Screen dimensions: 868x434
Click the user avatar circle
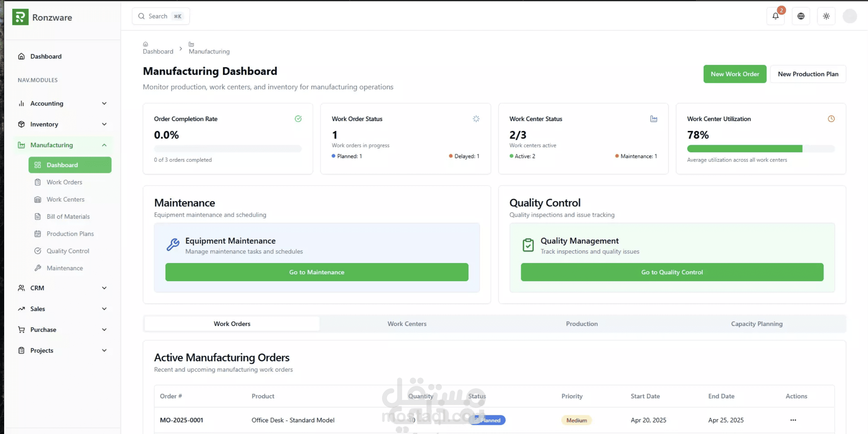(x=850, y=16)
